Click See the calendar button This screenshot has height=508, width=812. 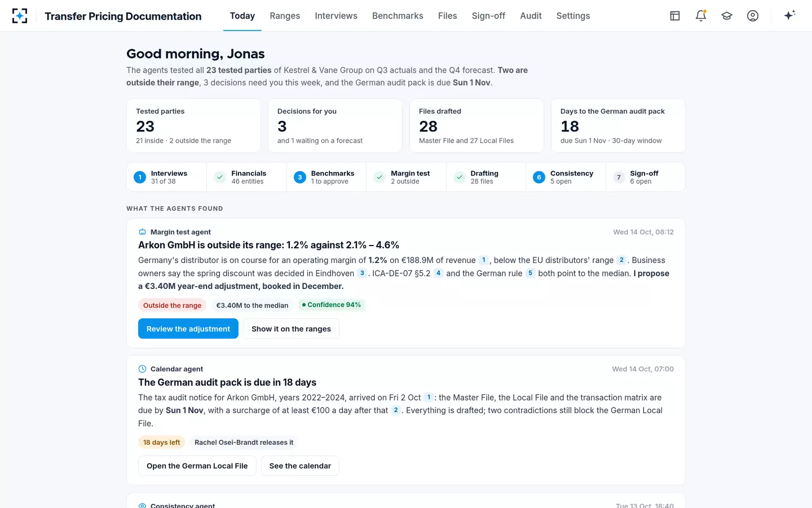(x=300, y=466)
